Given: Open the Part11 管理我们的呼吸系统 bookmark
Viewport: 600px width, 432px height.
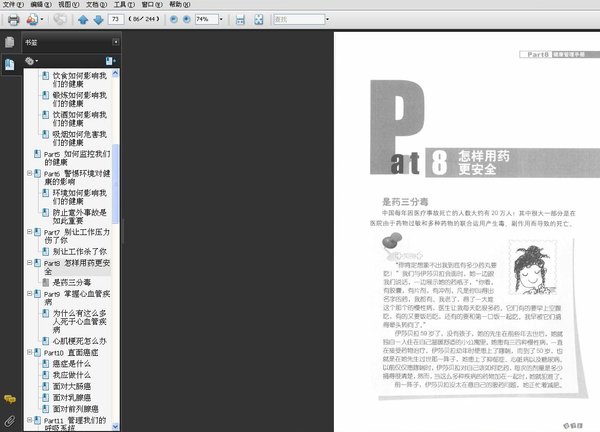Looking at the screenshot, I should pyautogui.click(x=75, y=424).
